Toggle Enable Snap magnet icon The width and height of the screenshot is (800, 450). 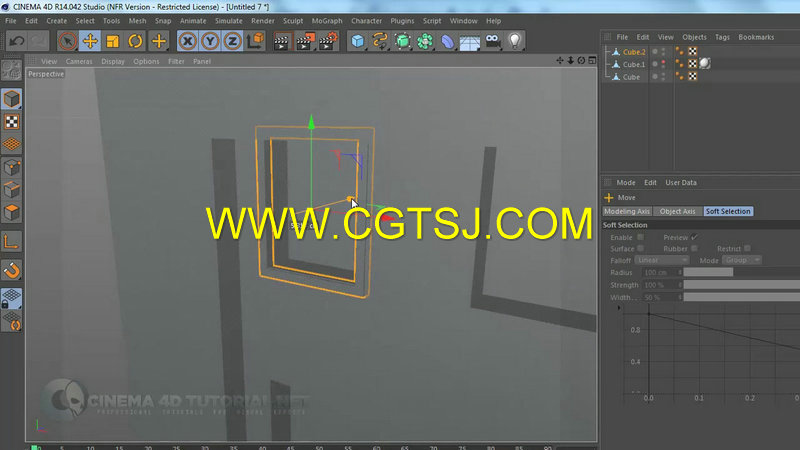click(11, 270)
